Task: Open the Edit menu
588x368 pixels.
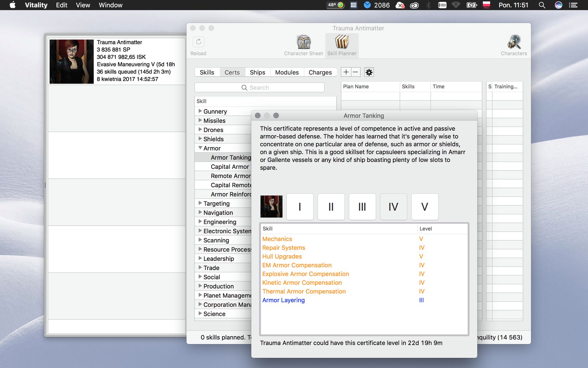Action: pos(62,5)
